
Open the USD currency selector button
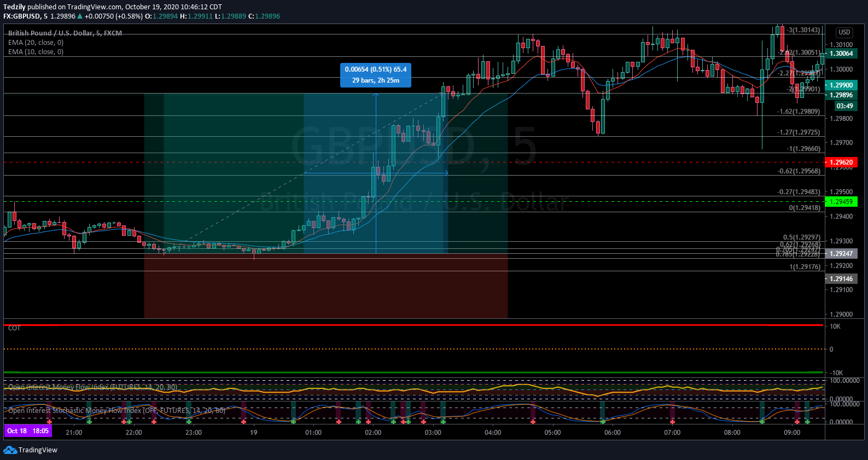[x=844, y=32]
